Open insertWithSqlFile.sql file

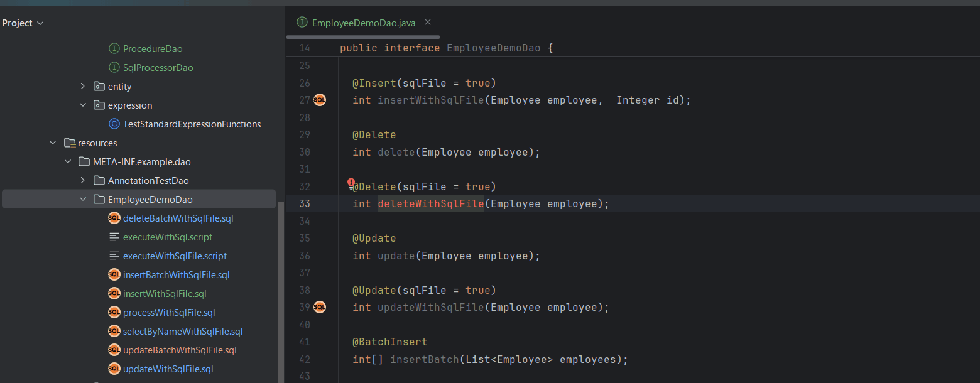(165, 293)
